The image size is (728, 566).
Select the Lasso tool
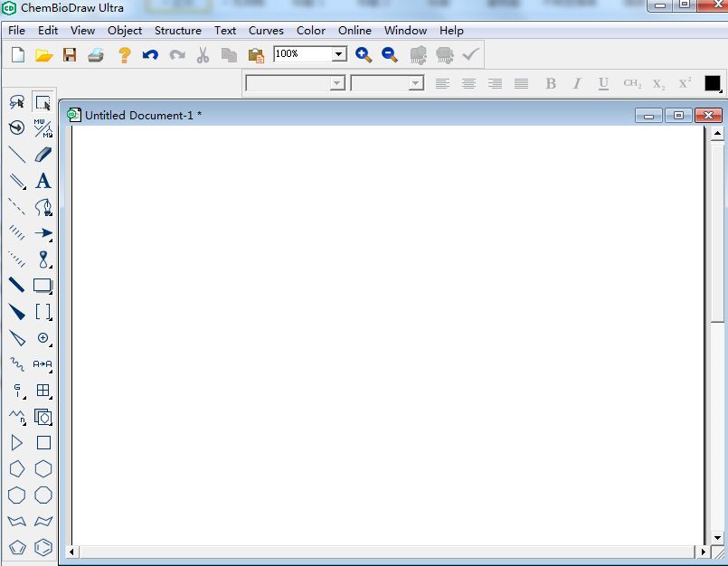point(17,101)
